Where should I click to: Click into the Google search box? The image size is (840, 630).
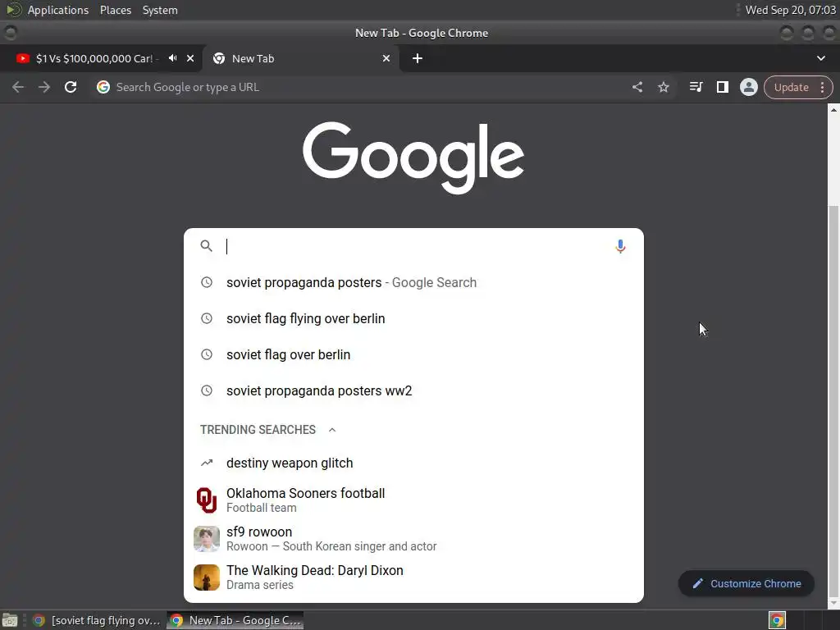click(x=413, y=246)
